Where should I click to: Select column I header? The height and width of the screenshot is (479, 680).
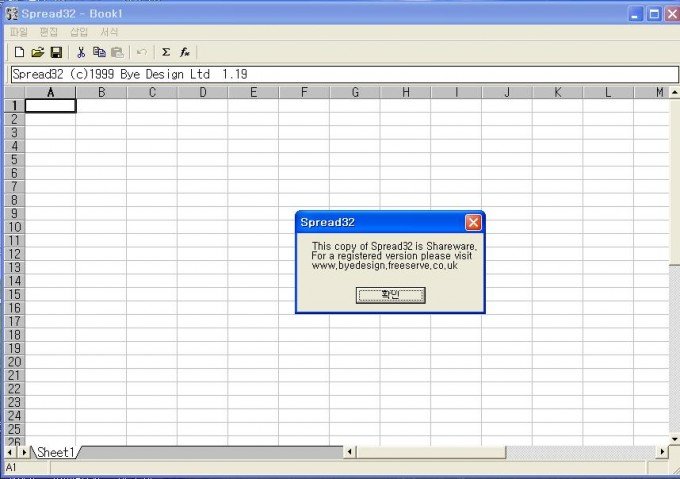pos(457,92)
